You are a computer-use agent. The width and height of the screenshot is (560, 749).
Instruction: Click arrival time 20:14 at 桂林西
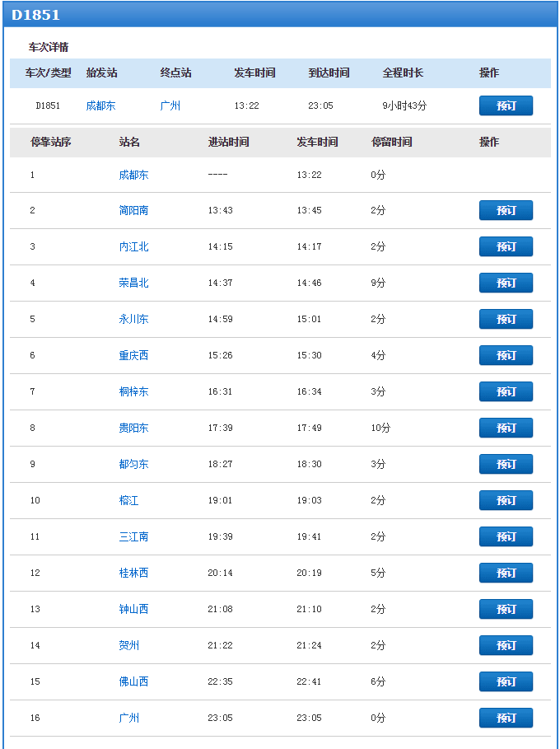[x=220, y=573]
